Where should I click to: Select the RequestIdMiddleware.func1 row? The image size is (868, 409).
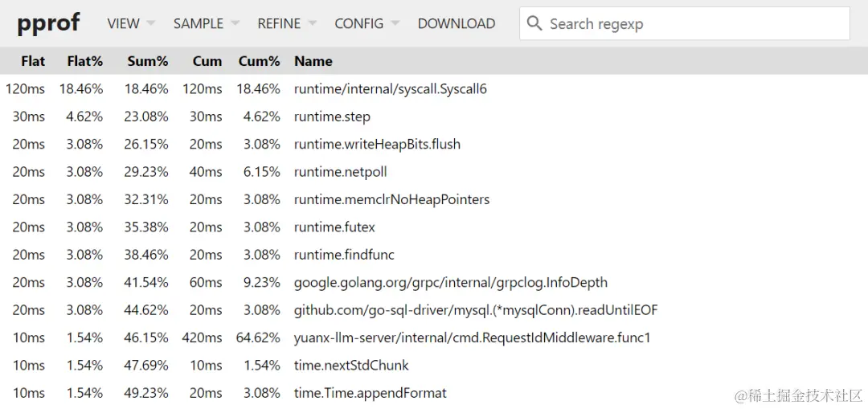point(472,337)
